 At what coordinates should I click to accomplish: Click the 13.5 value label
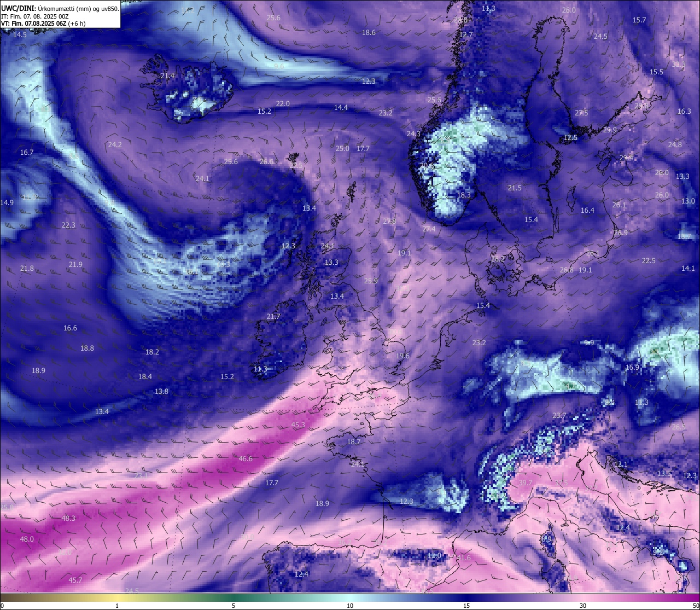[x=664, y=473]
